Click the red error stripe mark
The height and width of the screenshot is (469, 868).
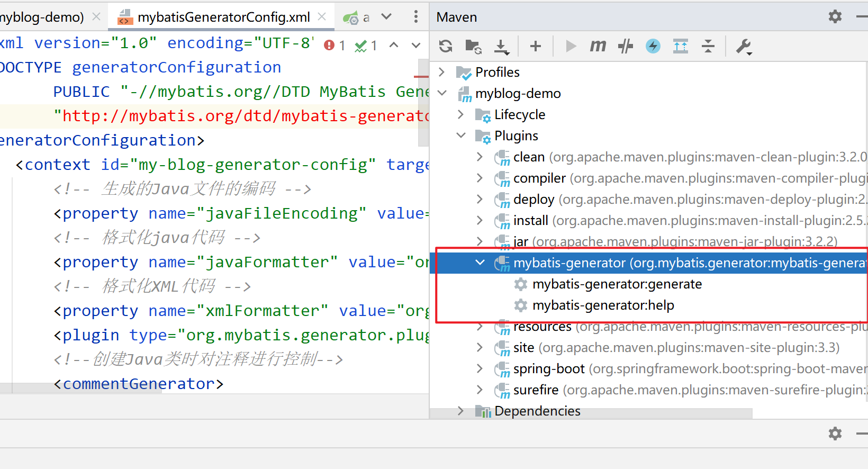click(x=421, y=77)
